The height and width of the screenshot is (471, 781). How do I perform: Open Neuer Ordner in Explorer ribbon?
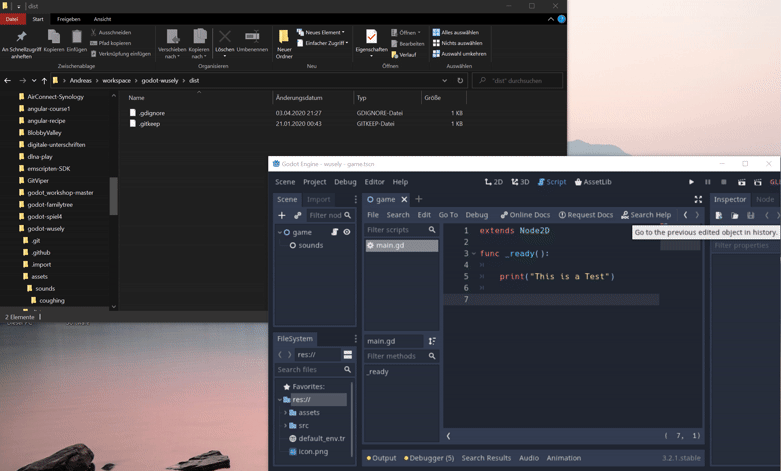(x=284, y=44)
